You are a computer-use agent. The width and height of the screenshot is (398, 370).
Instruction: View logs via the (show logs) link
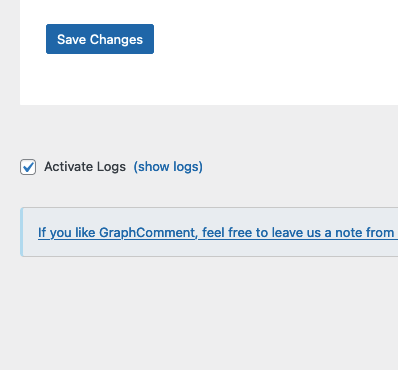[x=168, y=167]
